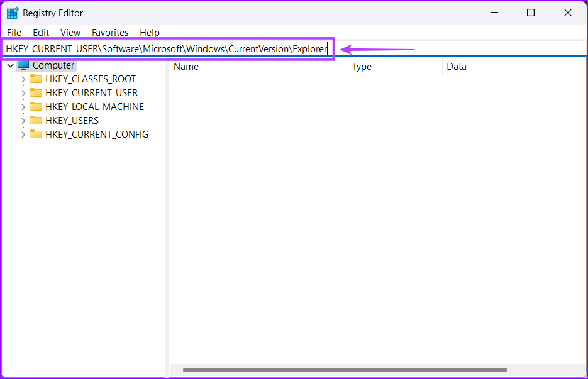Sort by the Name column header
The width and height of the screenshot is (588, 379).
coord(258,67)
